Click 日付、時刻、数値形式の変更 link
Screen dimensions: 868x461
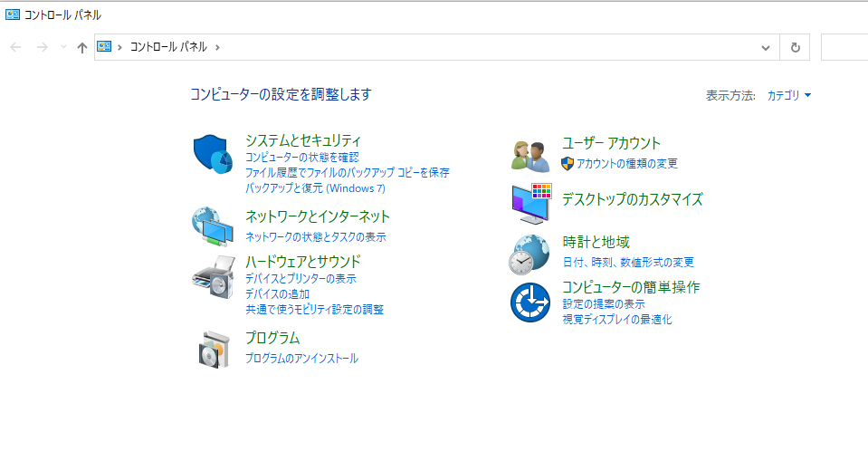[628, 263]
